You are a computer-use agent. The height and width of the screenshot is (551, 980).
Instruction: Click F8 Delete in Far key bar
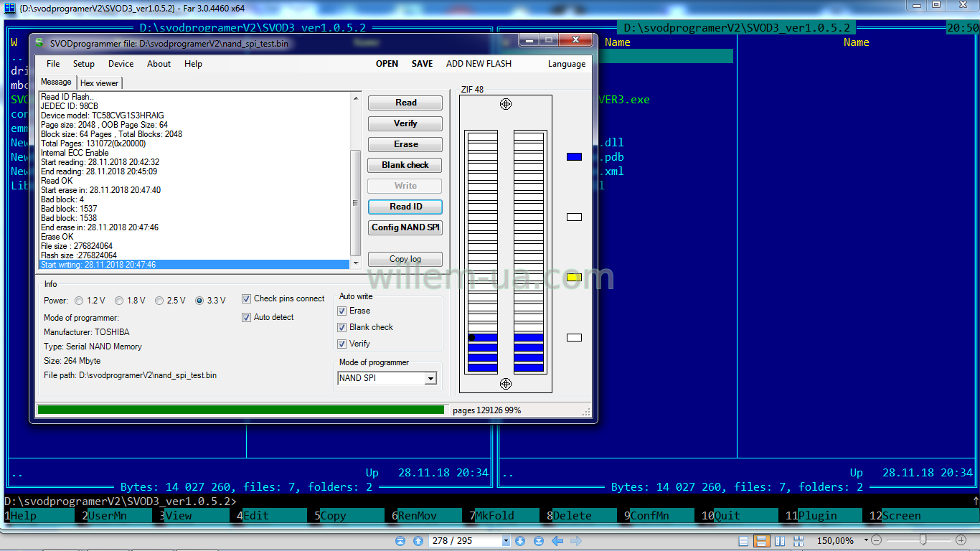[579, 516]
